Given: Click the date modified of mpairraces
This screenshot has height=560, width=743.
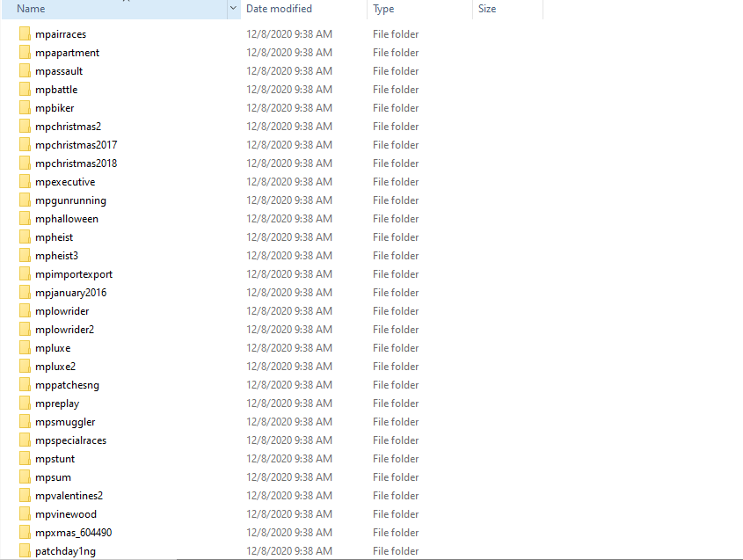Looking at the screenshot, I should pyautogui.click(x=289, y=34).
